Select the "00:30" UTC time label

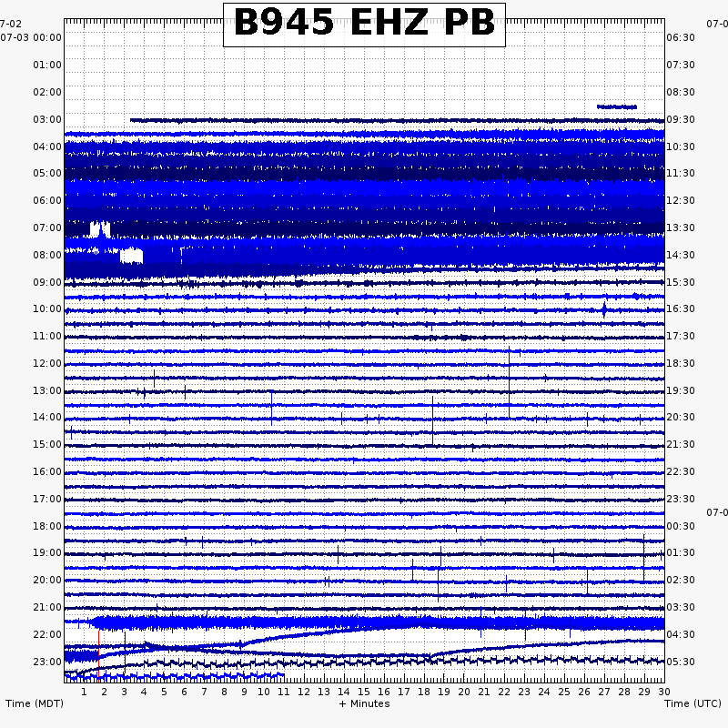point(681,527)
